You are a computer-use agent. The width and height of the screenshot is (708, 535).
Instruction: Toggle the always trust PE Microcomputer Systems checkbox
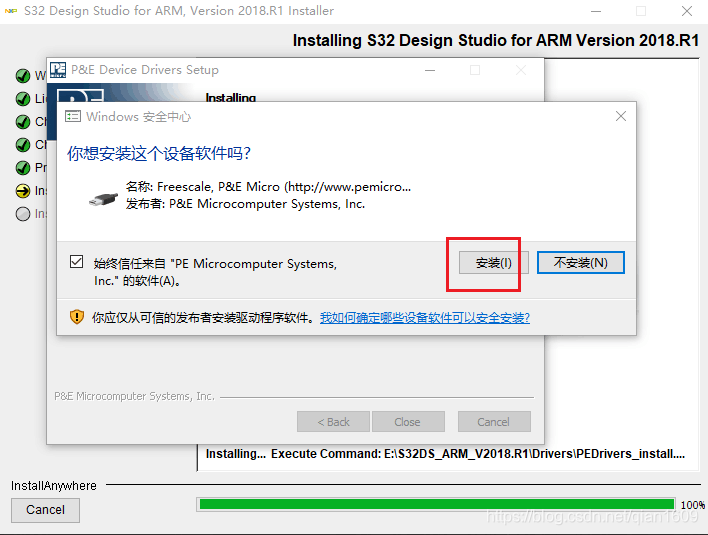(x=77, y=262)
